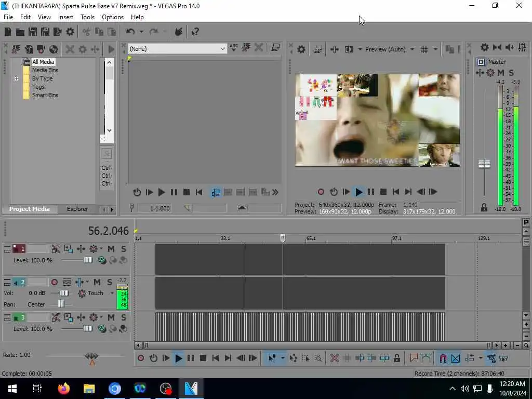The height and width of the screenshot is (399, 532).
Task: Lock master fader channels padlock
Action: tap(484, 208)
